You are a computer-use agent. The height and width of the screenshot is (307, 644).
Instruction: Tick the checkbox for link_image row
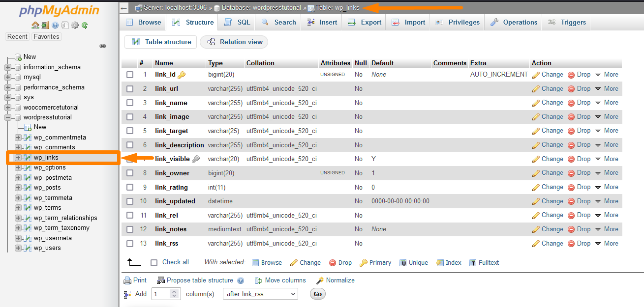pyautogui.click(x=130, y=117)
